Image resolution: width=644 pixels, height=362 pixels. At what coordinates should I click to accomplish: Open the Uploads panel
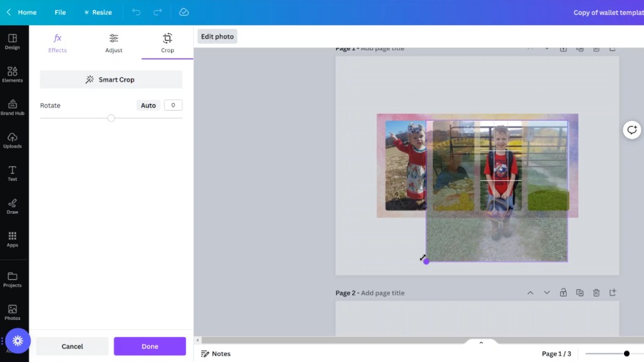(x=13, y=140)
